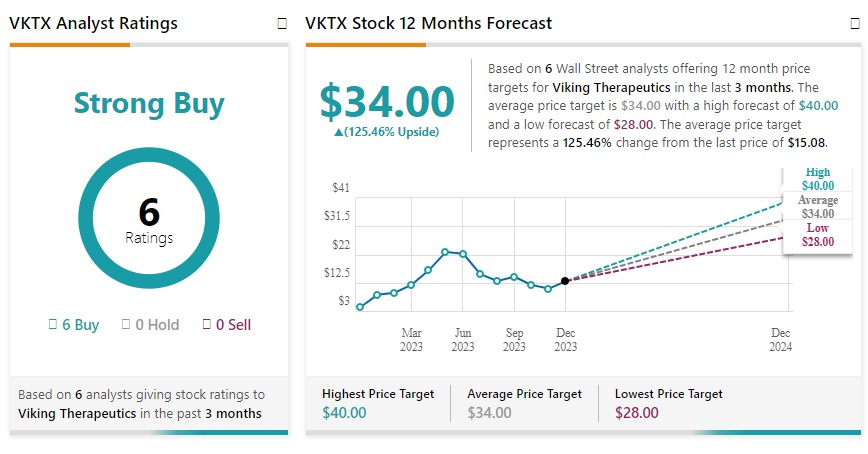Click the small icon before 0 Sell
Image resolution: width=868 pixels, height=454 pixels.
point(206,324)
